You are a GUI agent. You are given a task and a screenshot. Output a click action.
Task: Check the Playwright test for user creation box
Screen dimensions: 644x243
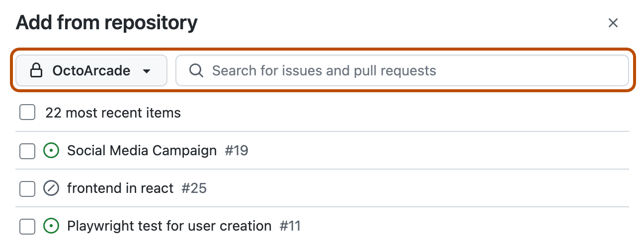[x=27, y=226]
